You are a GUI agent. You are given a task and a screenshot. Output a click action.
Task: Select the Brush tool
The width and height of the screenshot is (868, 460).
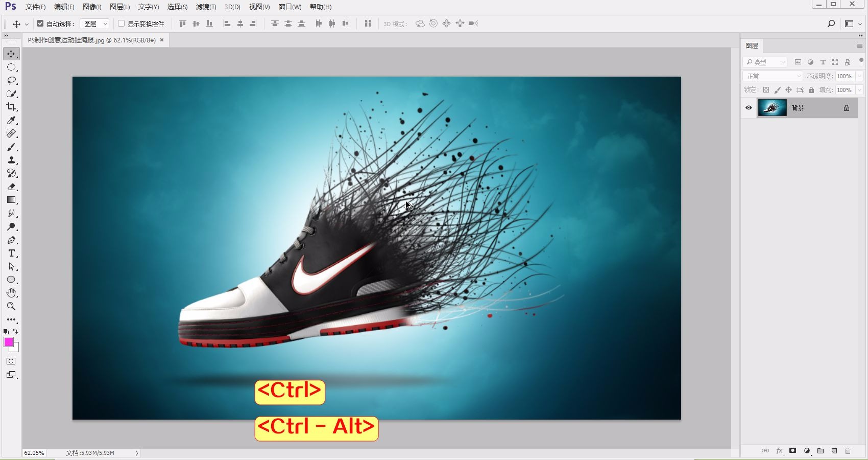[x=11, y=147]
